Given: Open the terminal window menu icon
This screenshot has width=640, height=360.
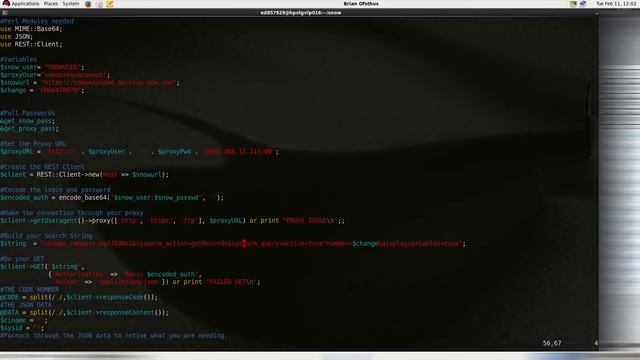Looking at the screenshot, I should tap(4, 13).
